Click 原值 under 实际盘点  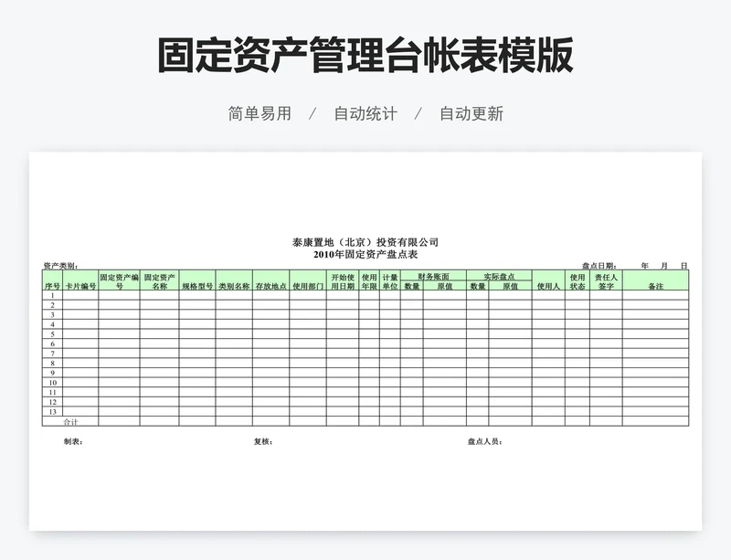[x=511, y=286]
